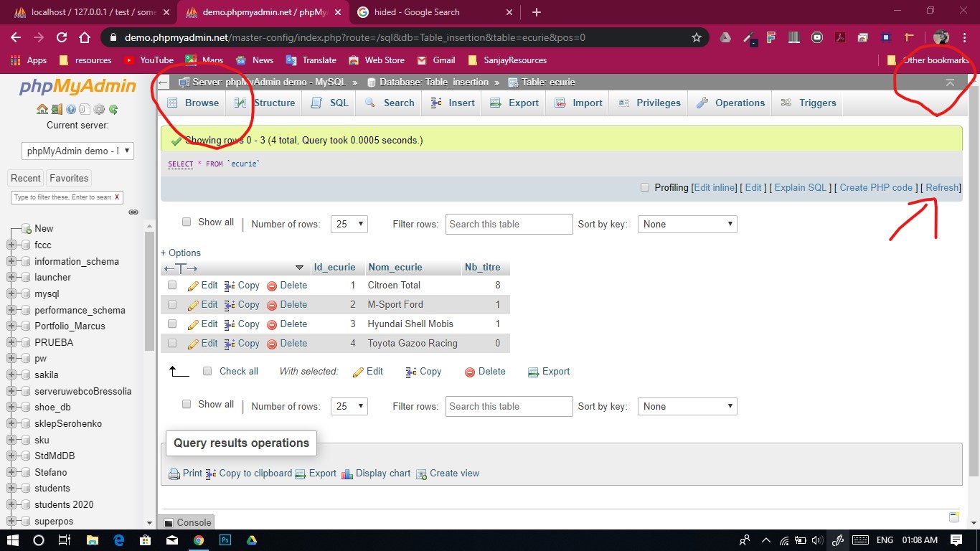Switch to the Structure tab
Viewport: 980px width, 551px height.
[x=264, y=103]
